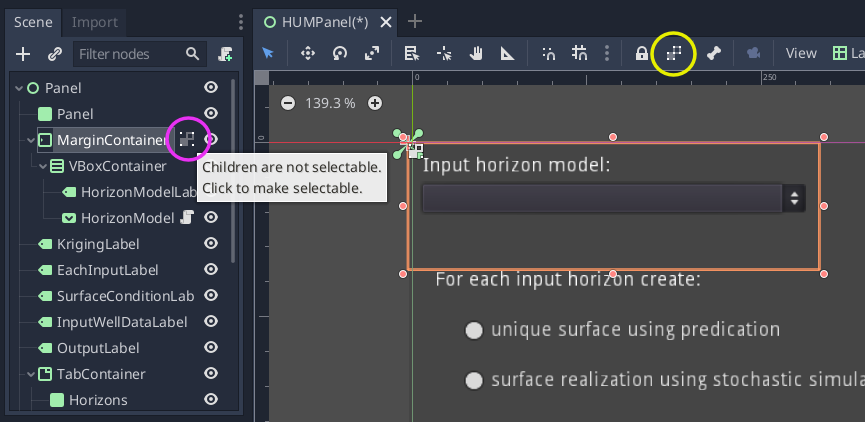Lock the selected node with padlock icon
The height and width of the screenshot is (422, 865).
(641, 54)
